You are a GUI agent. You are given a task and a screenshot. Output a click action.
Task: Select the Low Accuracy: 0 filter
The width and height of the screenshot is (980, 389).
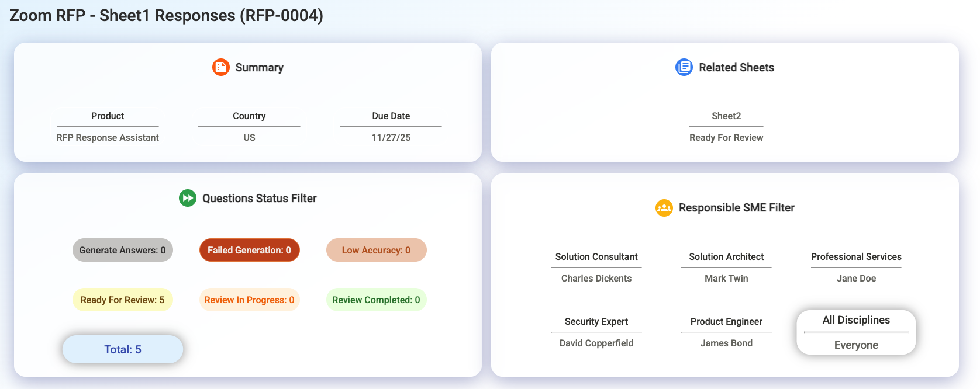click(377, 250)
